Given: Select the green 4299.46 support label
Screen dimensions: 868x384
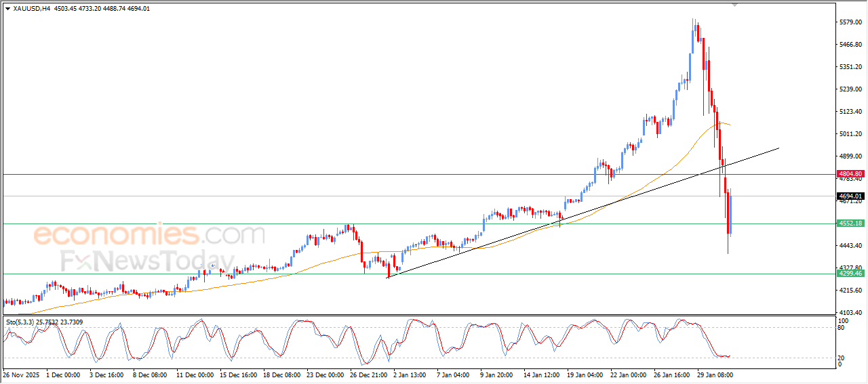Looking at the screenshot, I should click(850, 274).
